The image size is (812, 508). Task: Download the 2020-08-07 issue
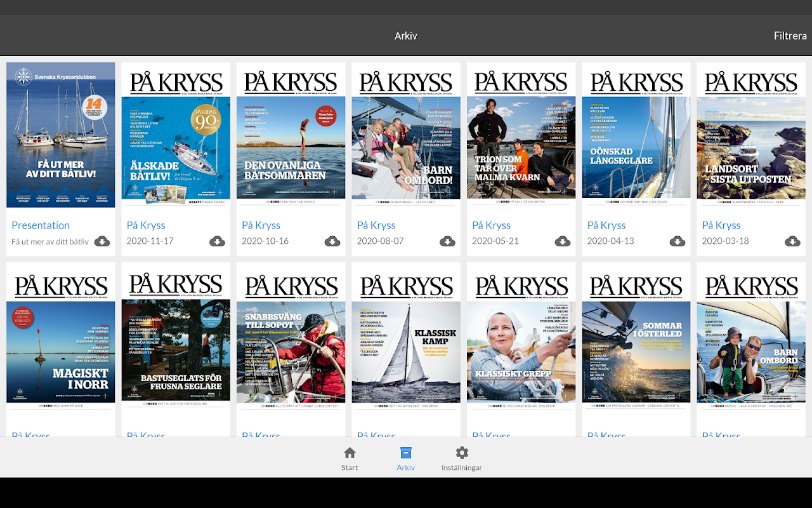pyautogui.click(x=447, y=241)
